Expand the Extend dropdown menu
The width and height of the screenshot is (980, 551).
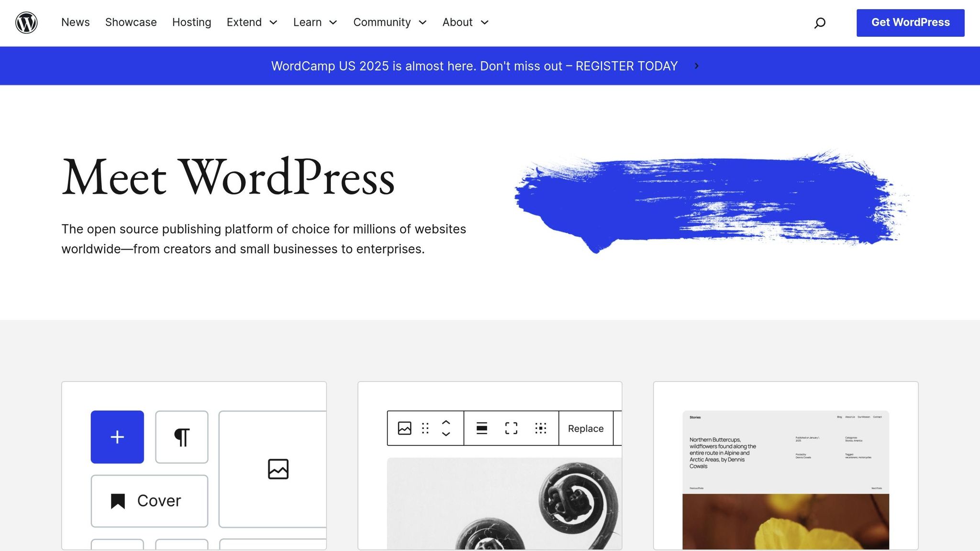click(x=273, y=22)
